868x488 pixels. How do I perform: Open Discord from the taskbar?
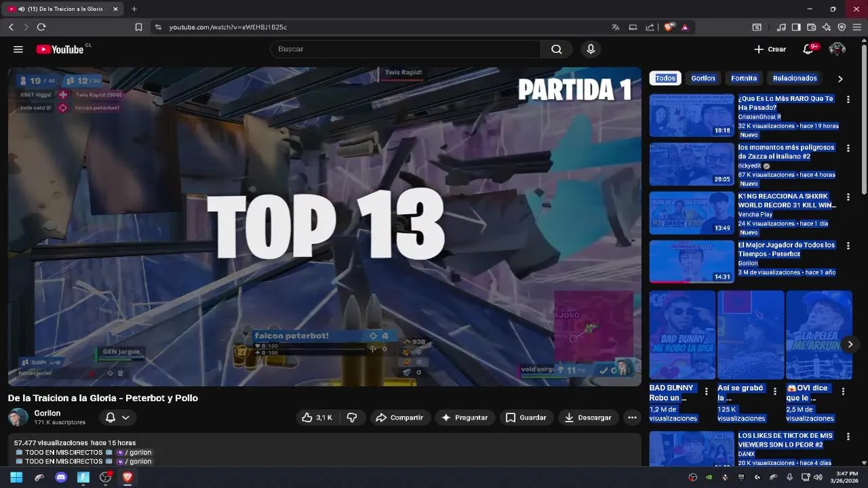[61, 477]
